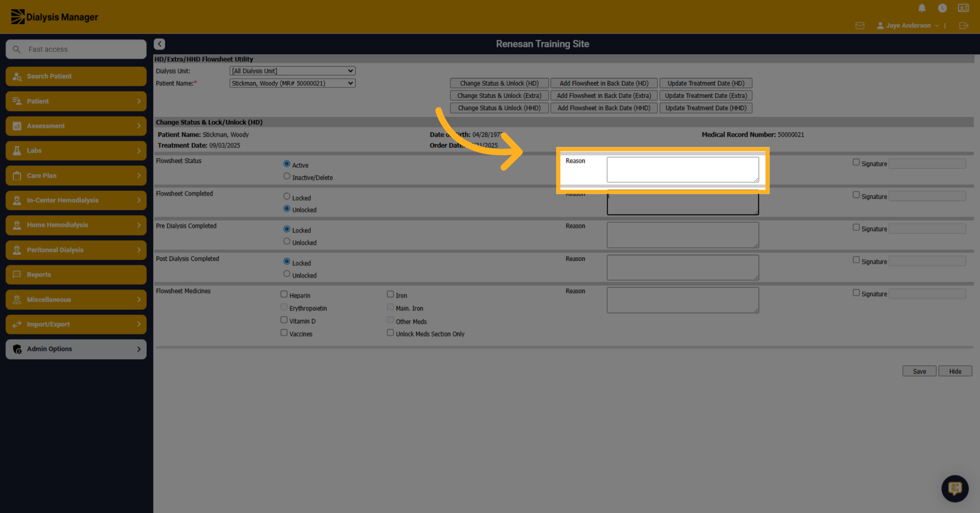The width and height of the screenshot is (980, 513).
Task: Click the clock history icon
Action: (x=942, y=8)
